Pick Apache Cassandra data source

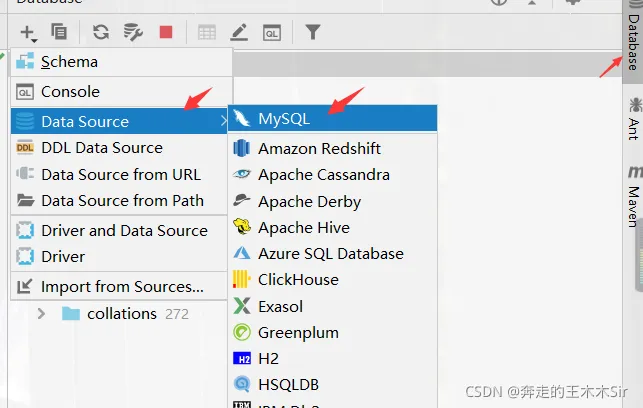(333, 175)
